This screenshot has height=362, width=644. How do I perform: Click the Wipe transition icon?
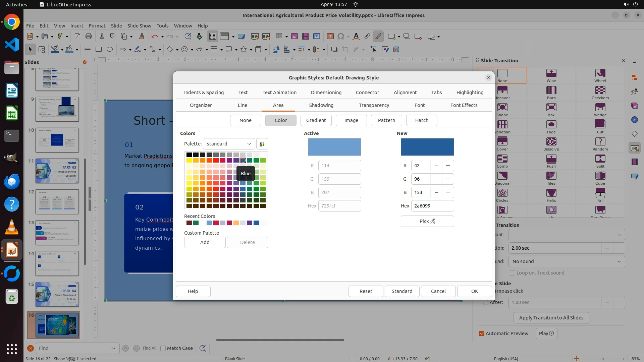(x=551, y=73)
